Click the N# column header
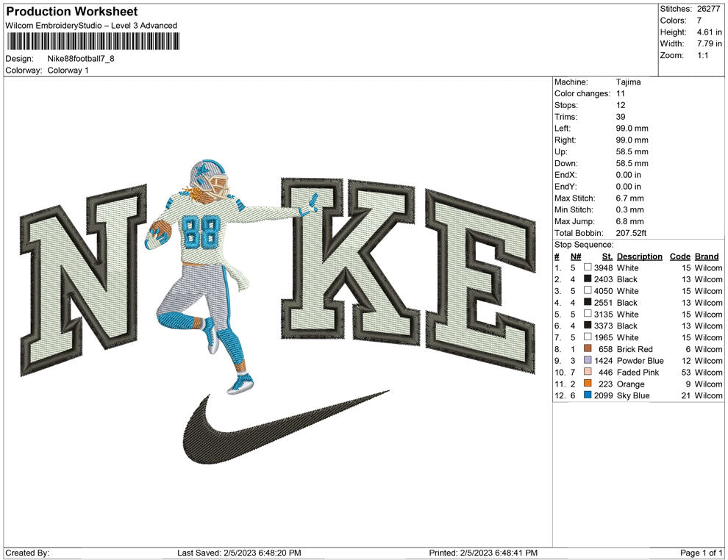This screenshot has height=560, width=728. [x=576, y=256]
